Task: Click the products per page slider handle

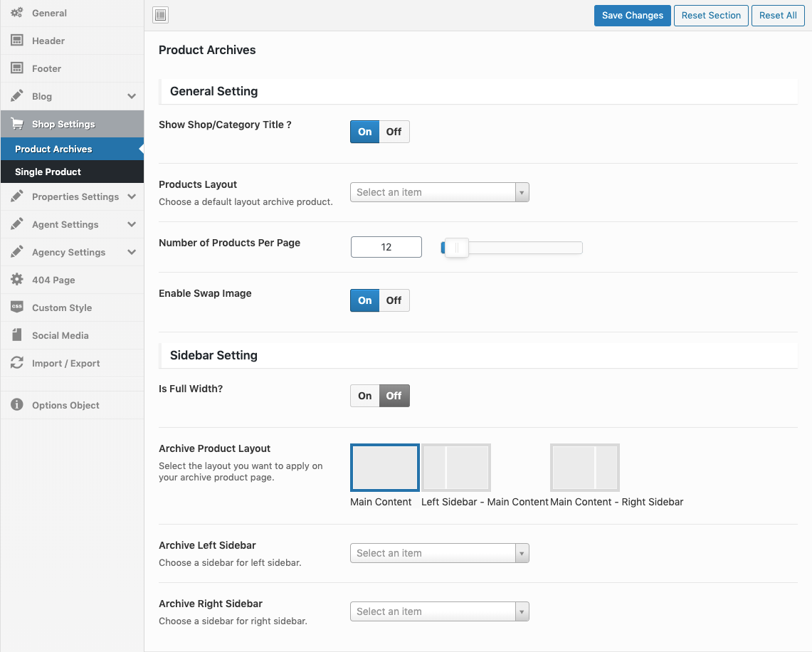Action: [x=456, y=248]
